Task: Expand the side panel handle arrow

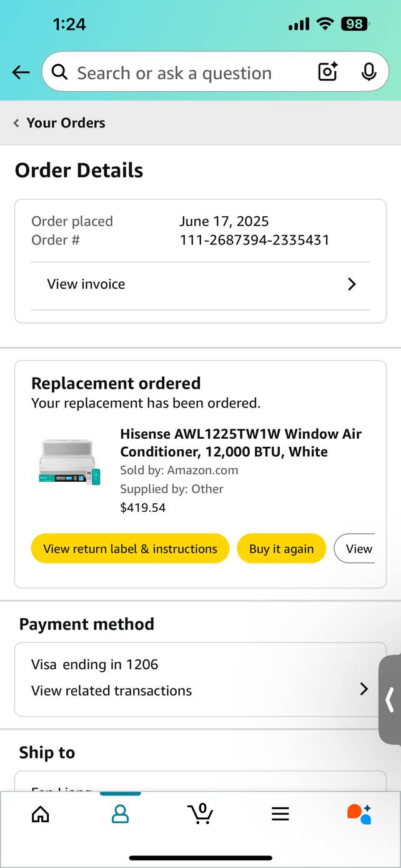Action: click(390, 699)
